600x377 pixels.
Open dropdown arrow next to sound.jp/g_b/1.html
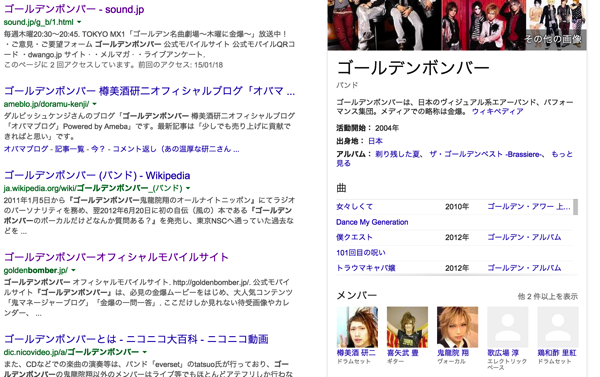pos(79,22)
